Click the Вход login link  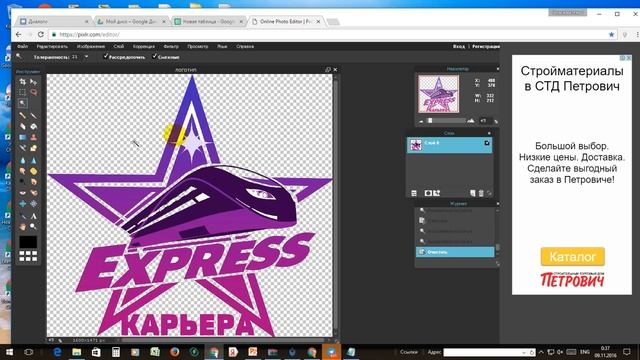[x=459, y=47]
